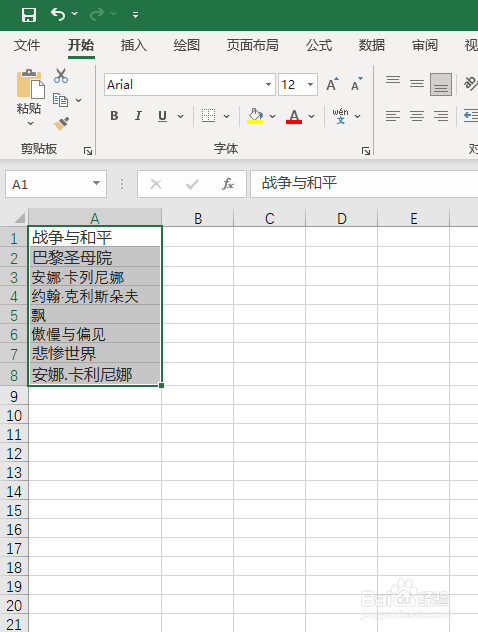Select cell containing 傲慢与偏见
This screenshot has height=632, width=478.
point(95,334)
